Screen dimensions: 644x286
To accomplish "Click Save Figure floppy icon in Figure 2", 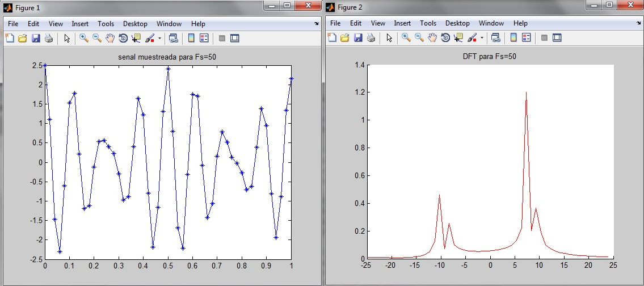I will point(358,38).
